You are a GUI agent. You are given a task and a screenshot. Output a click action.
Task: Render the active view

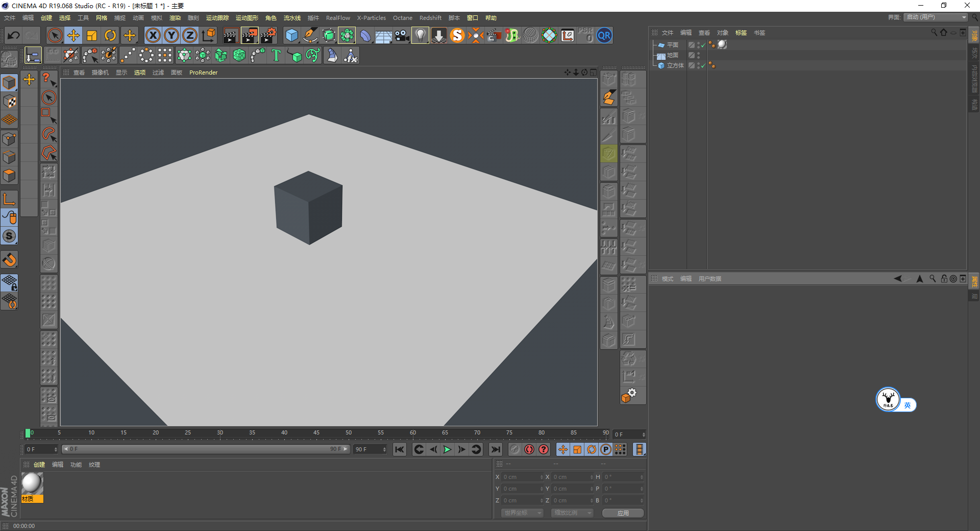(231, 35)
